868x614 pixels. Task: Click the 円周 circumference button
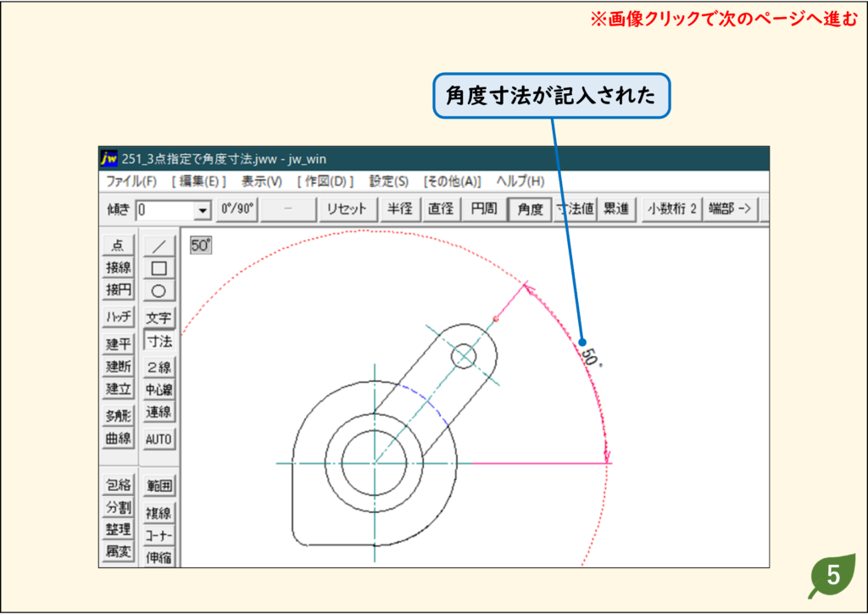point(484,209)
